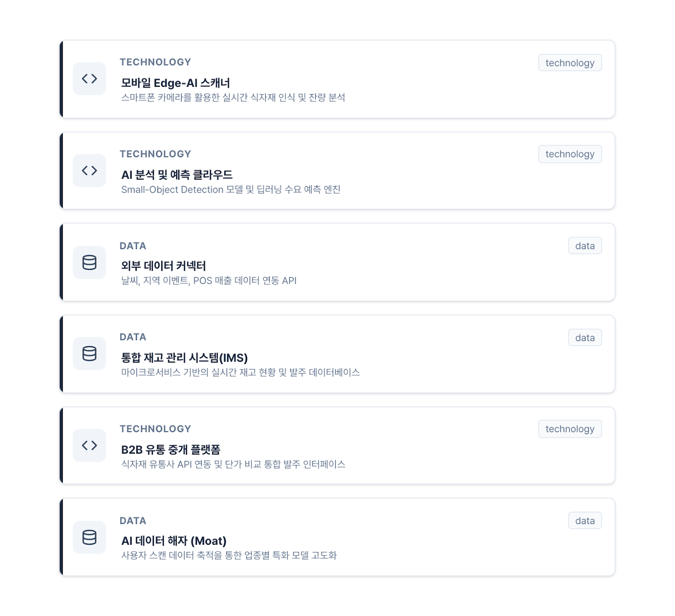Click the 날씨, 지역 이벤트, POS description text
The width and height of the screenshot is (675, 616).
[209, 281]
